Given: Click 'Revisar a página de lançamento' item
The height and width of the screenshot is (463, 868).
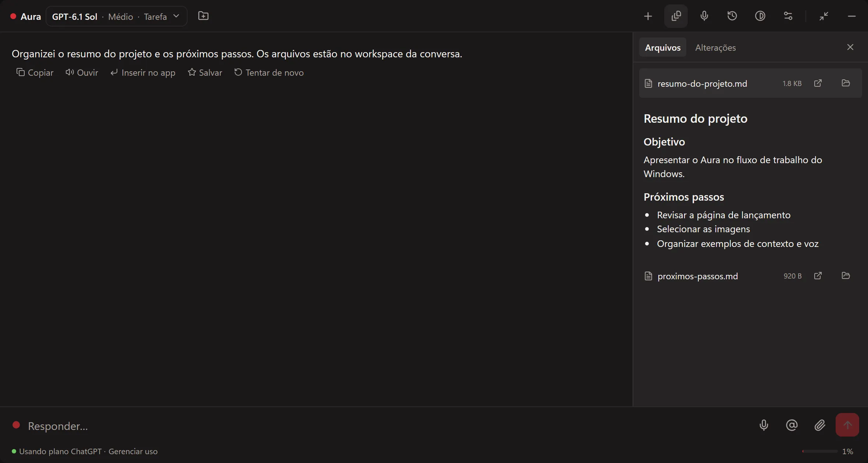Looking at the screenshot, I should pyautogui.click(x=723, y=215).
